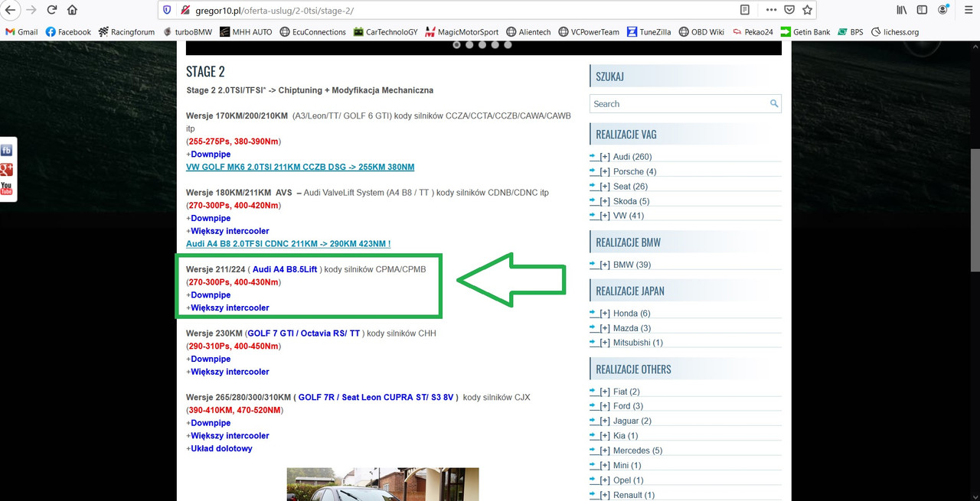980x501 pixels.
Task: Open VW GOLF MK6 2.0TSI 211KM link
Action: (x=300, y=167)
